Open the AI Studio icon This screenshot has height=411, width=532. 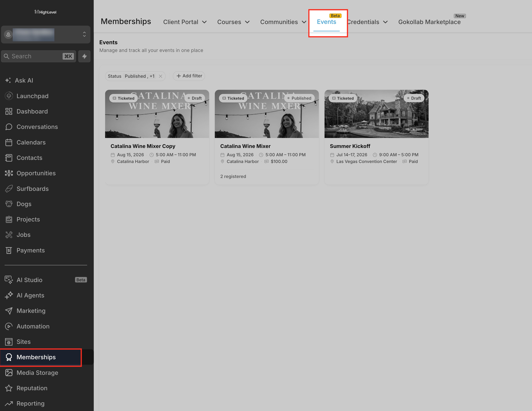[x=9, y=280]
